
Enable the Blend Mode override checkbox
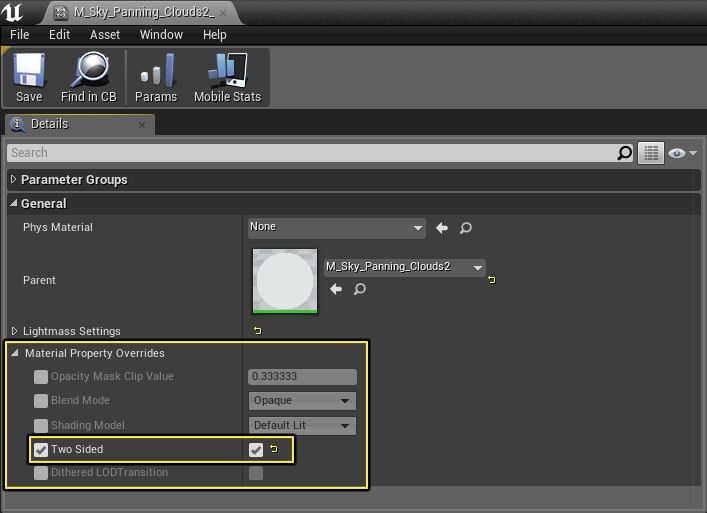41,401
